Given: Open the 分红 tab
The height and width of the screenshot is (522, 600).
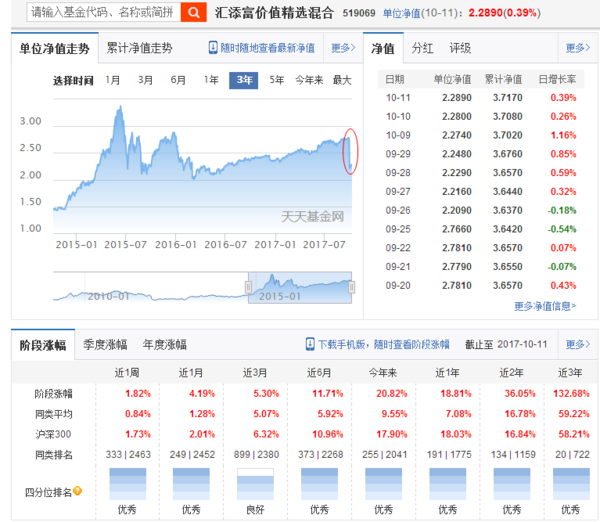Looking at the screenshot, I should [x=422, y=48].
